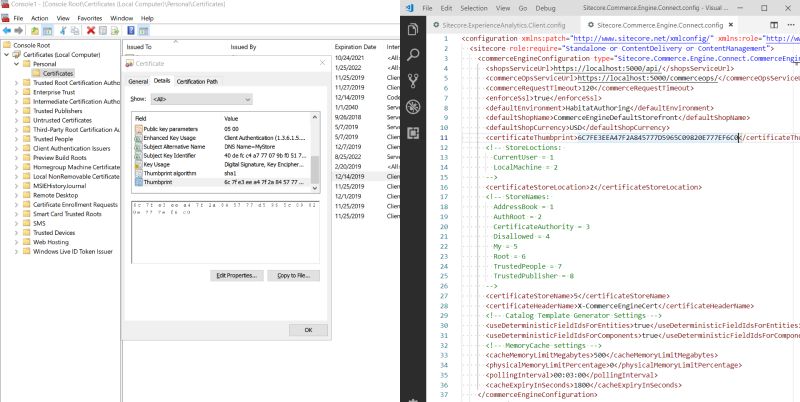Click the Key Usage field icon
This screenshot has height=402, width=800.
coord(138,165)
